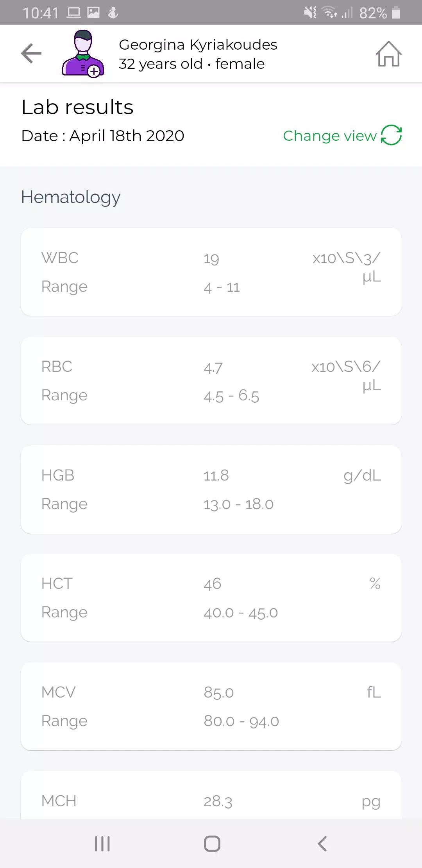Tap the Hematology section heading
The width and height of the screenshot is (422, 868).
tap(71, 197)
